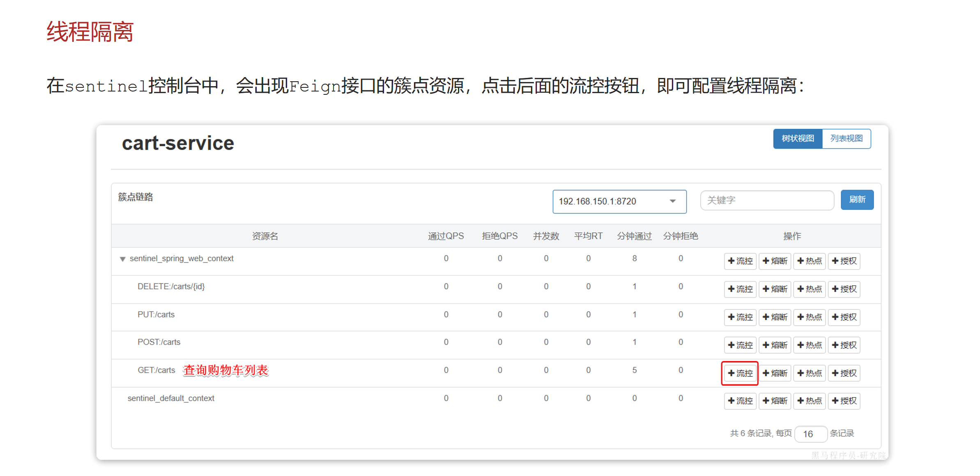Click the records-per-page field showing 16

(810, 434)
